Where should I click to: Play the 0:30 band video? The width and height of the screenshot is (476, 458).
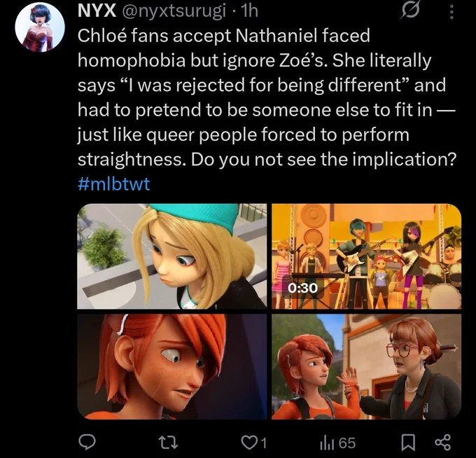[x=366, y=256]
